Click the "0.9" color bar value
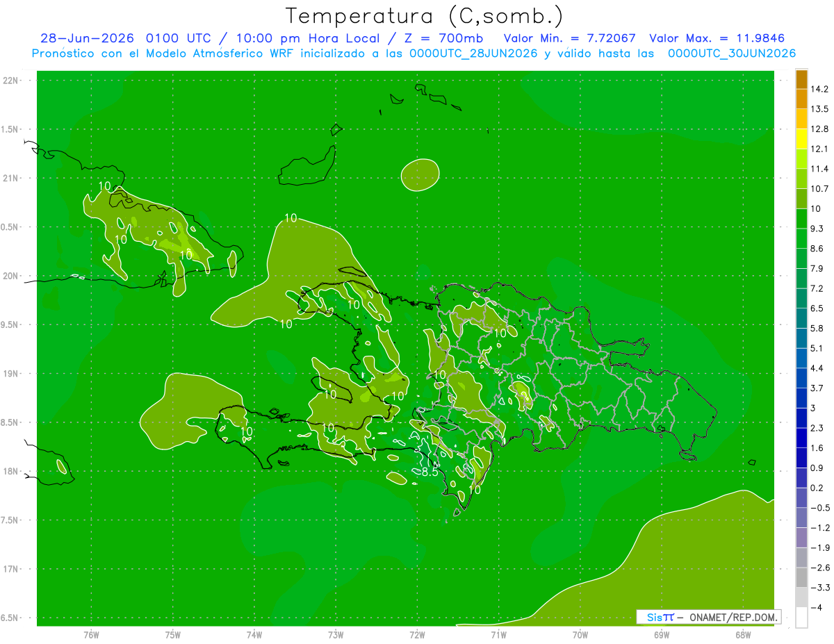Screen dimensions: 834x644 coord(818,468)
